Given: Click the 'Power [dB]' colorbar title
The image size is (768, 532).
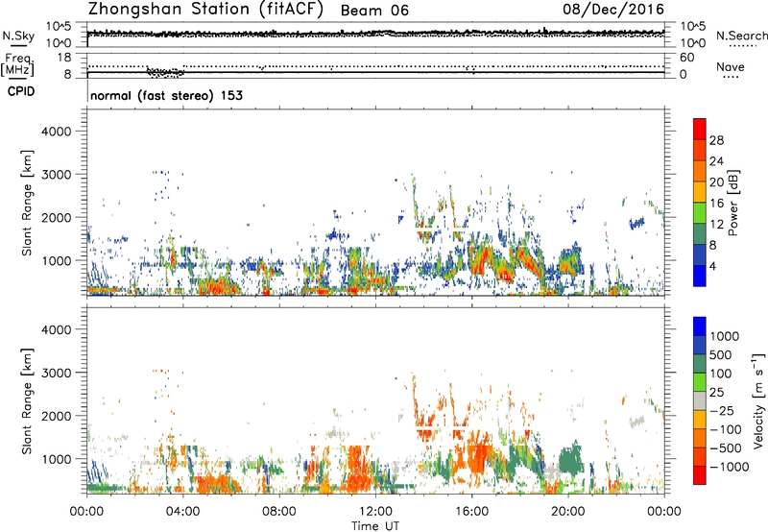Looking at the screenshot, I should pyautogui.click(x=732, y=203).
